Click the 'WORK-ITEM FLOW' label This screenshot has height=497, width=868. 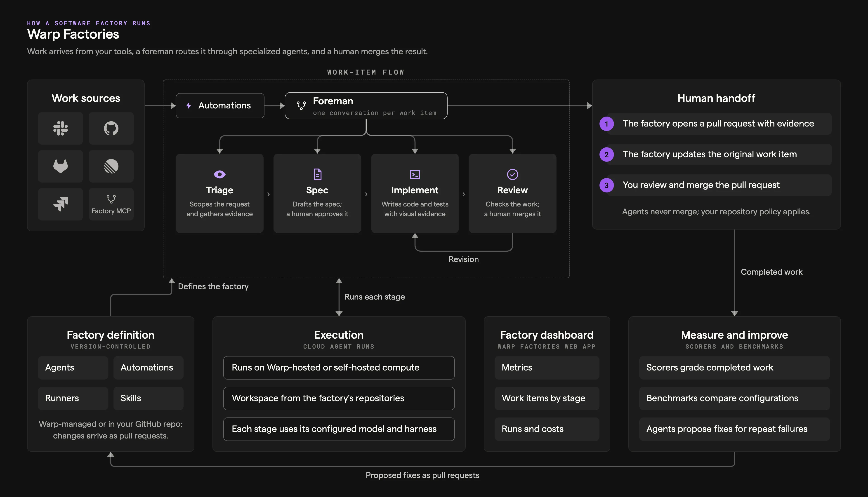coord(366,72)
